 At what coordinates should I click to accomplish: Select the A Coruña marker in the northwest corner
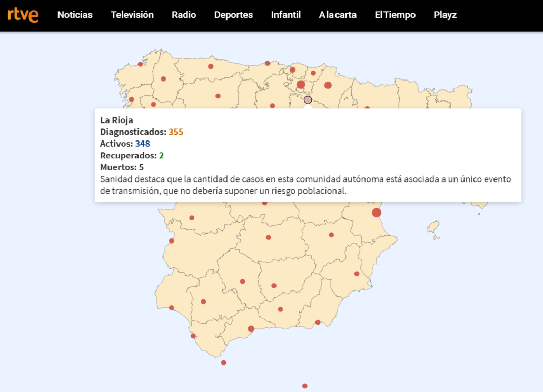pyautogui.click(x=140, y=64)
